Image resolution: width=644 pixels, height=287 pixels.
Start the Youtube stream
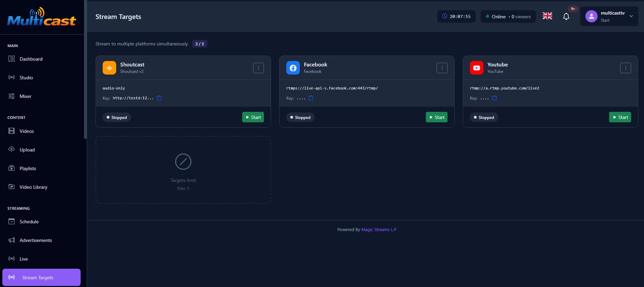click(620, 117)
